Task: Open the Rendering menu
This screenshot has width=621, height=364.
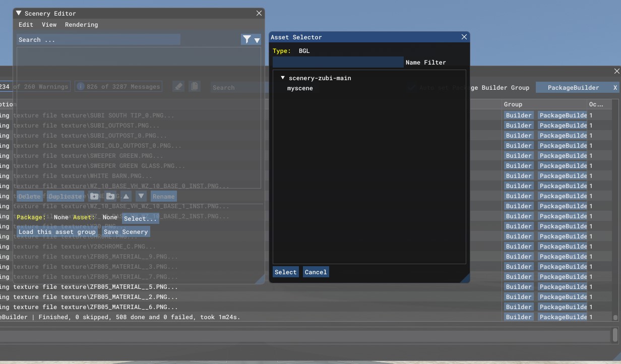Action: [x=81, y=25]
